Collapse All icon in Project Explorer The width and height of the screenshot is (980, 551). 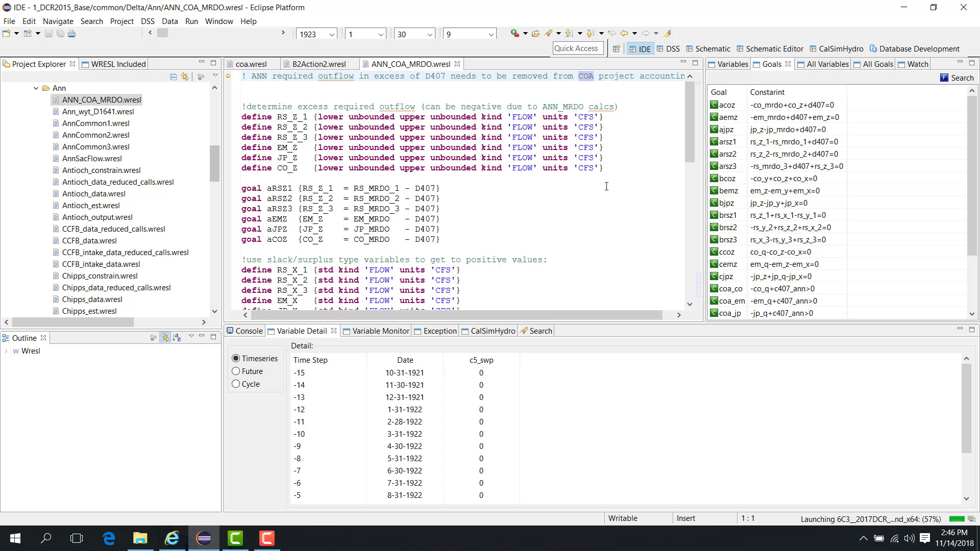[174, 77]
